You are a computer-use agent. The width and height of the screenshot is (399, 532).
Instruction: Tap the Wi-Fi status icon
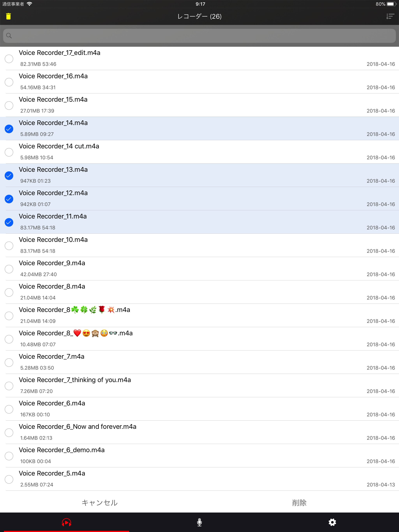(29, 4)
